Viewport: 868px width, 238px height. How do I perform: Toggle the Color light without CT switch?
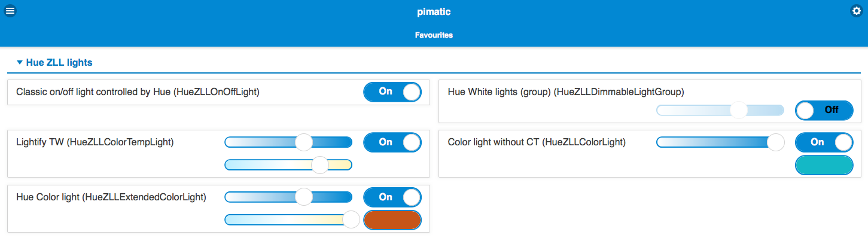pyautogui.click(x=824, y=142)
